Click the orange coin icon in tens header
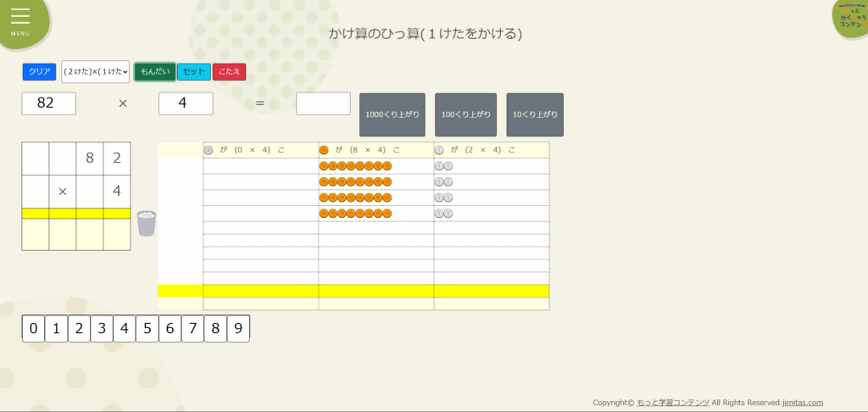This screenshot has height=412, width=868. [324, 150]
